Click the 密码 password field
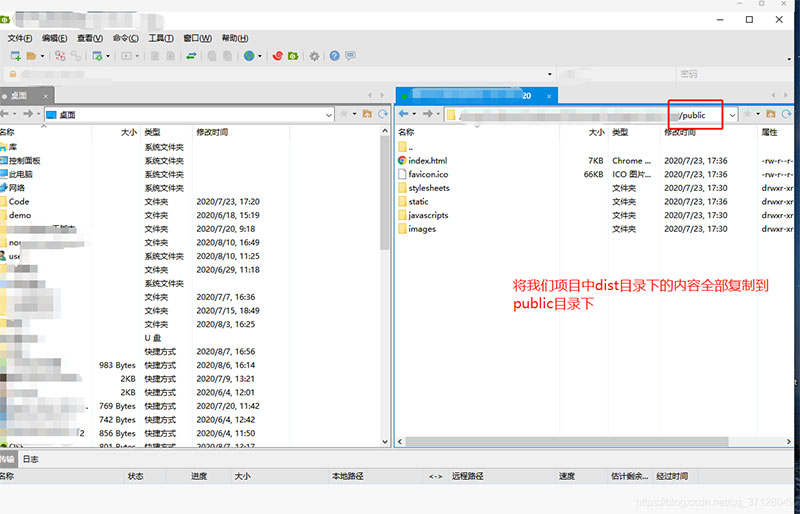 point(733,74)
